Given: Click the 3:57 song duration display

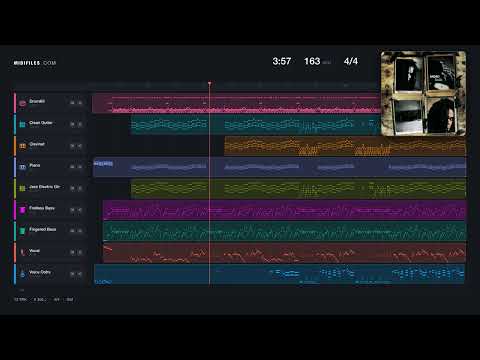Looking at the screenshot, I should click(282, 61).
